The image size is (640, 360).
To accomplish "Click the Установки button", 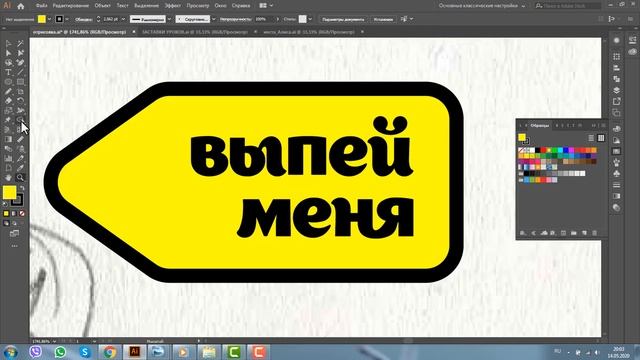I will point(383,19).
